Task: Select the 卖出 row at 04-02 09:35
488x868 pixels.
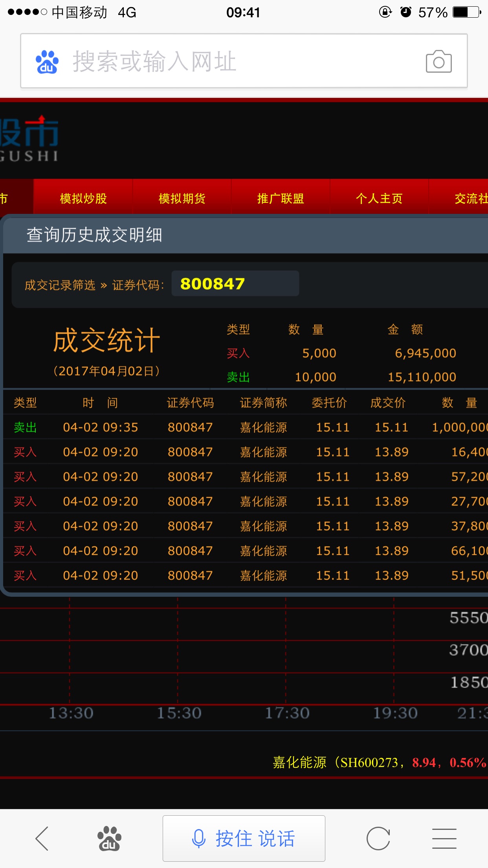Action: [244, 427]
